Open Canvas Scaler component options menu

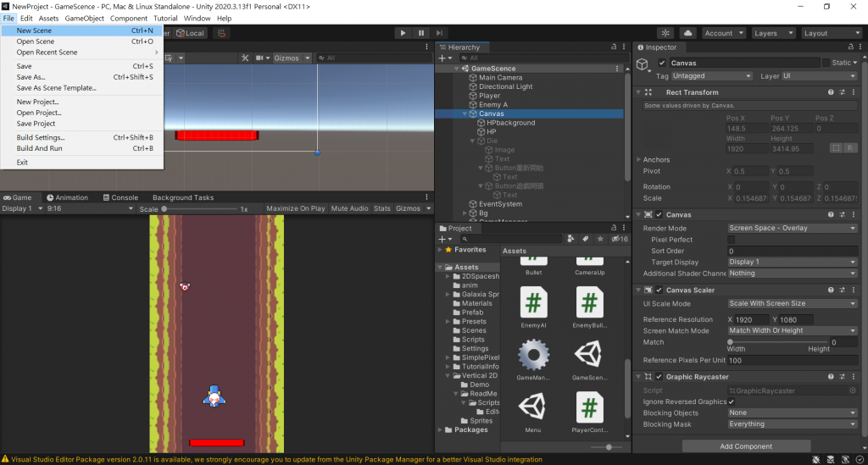(853, 290)
